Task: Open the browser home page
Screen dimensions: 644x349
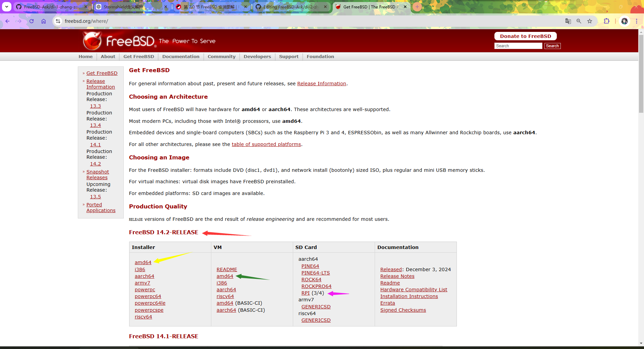Action: [44, 21]
